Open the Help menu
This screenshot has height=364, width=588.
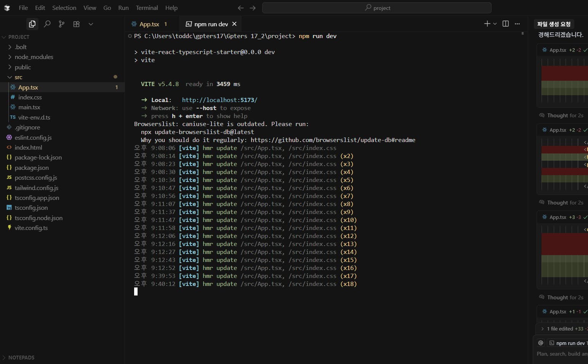pyautogui.click(x=171, y=8)
